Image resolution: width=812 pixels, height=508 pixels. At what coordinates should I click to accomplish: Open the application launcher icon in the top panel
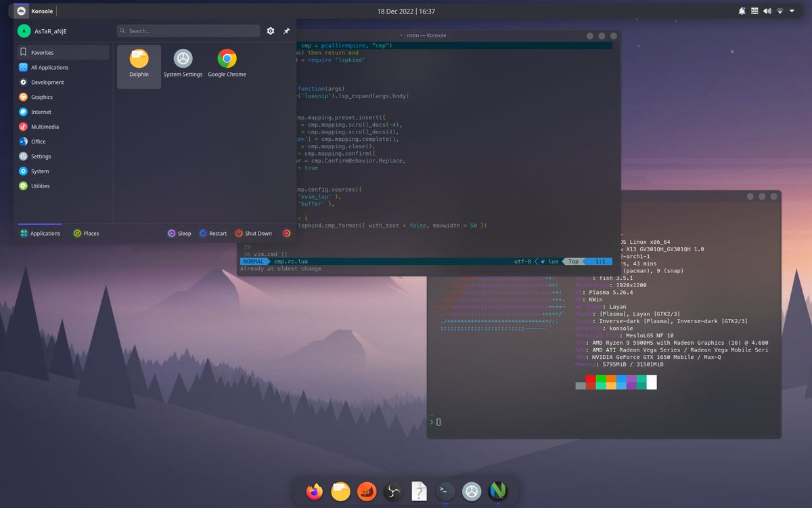(x=21, y=11)
